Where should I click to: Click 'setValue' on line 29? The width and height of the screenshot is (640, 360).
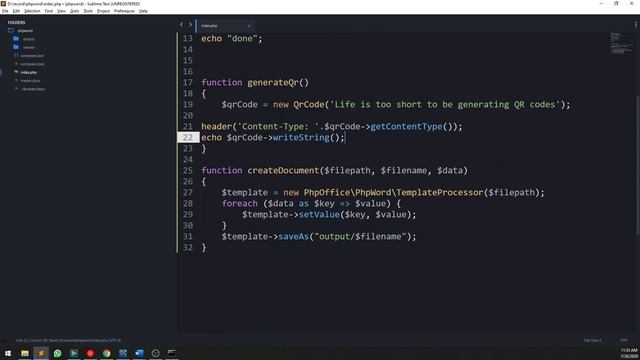pos(319,215)
